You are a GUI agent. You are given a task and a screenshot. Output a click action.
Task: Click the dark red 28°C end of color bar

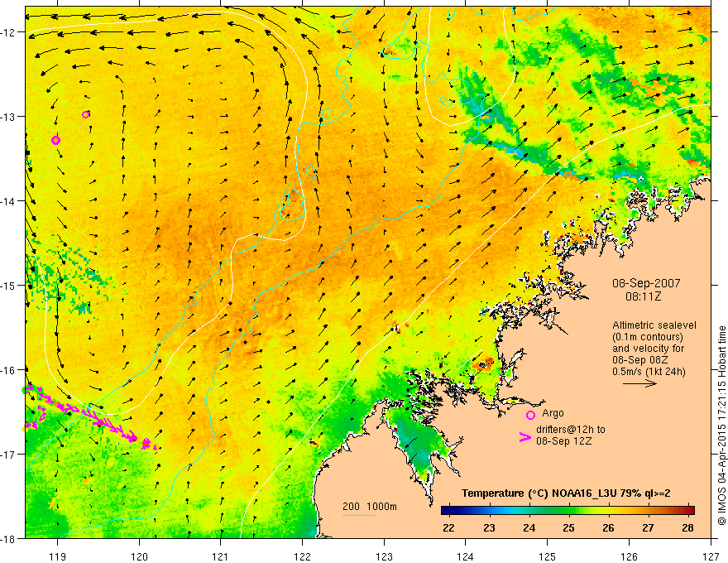690,510
